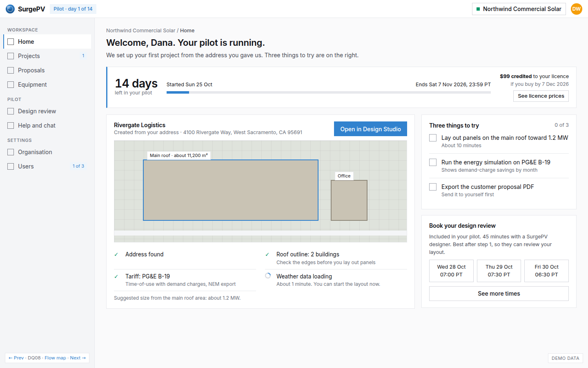This screenshot has height=368, width=588.
Task: Click the DEMO DATA badge
Action: tap(565, 358)
